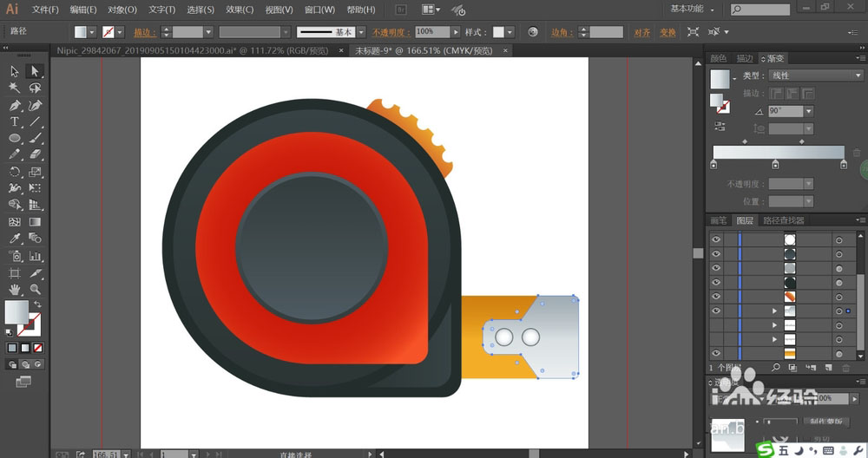Click 变换 link in control bar
Image resolution: width=868 pixels, height=458 pixels.
click(667, 33)
